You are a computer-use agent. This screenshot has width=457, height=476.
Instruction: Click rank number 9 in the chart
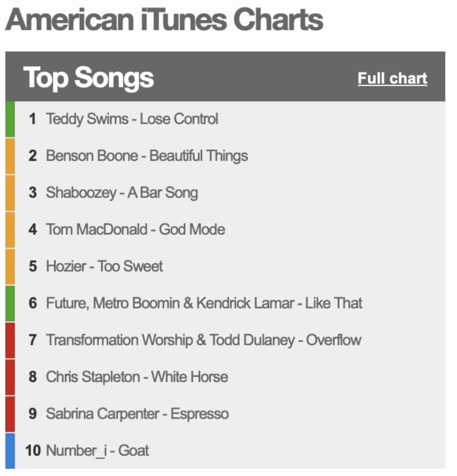coord(32,414)
